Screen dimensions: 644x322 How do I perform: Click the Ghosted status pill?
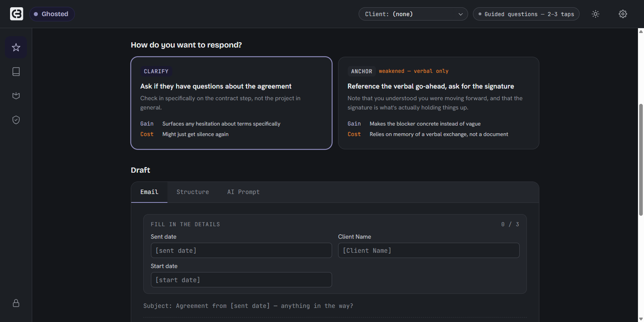(52, 14)
